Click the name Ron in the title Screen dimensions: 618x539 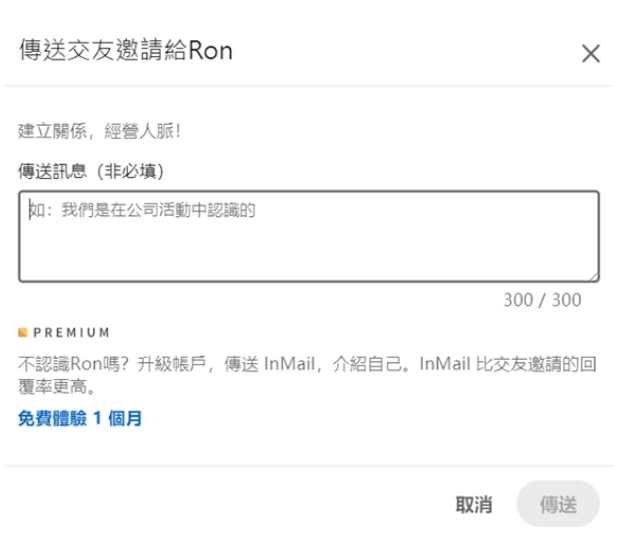pyautogui.click(x=210, y=50)
